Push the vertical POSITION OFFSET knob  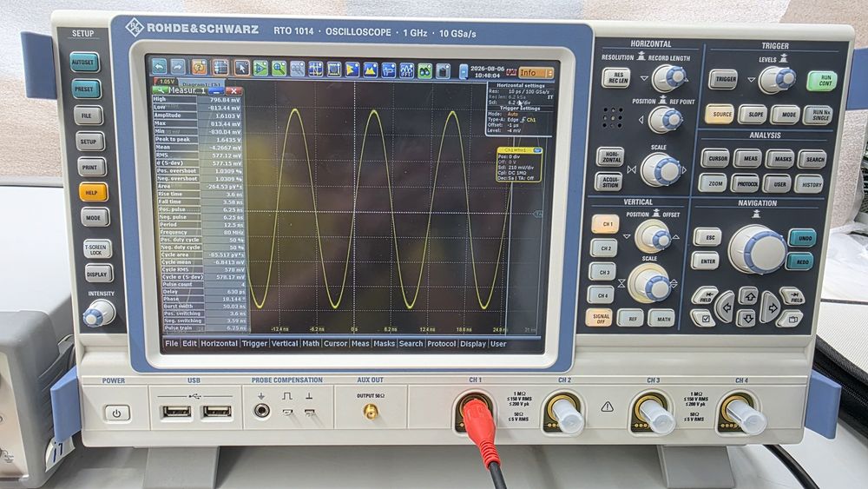click(x=653, y=236)
